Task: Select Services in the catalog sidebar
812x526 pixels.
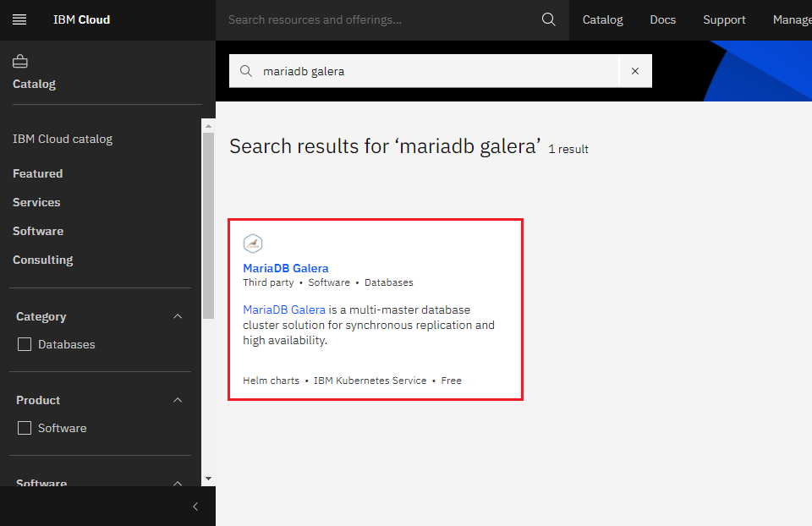Action: click(x=36, y=202)
